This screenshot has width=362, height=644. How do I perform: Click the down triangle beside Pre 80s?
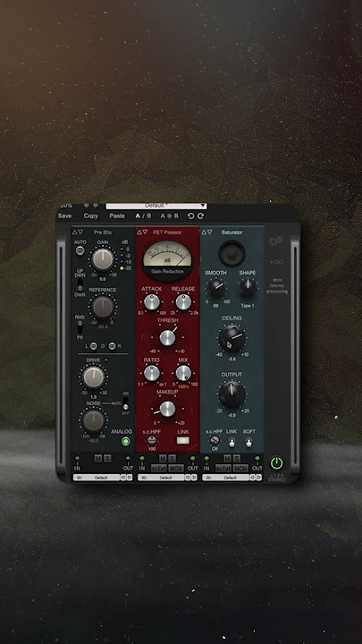(80, 232)
